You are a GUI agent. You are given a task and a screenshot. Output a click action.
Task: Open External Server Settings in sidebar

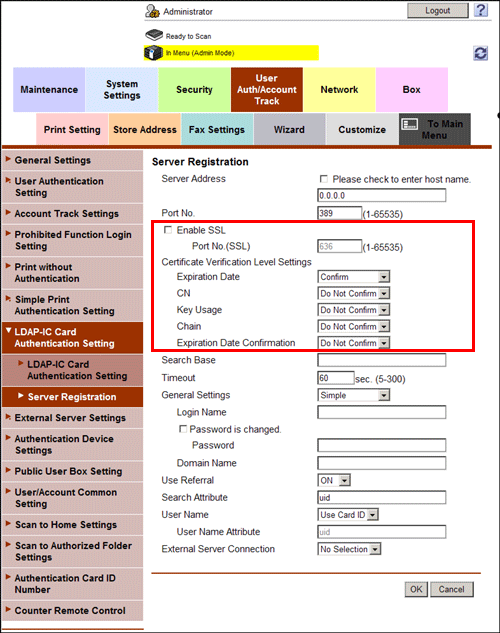(x=72, y=418)
